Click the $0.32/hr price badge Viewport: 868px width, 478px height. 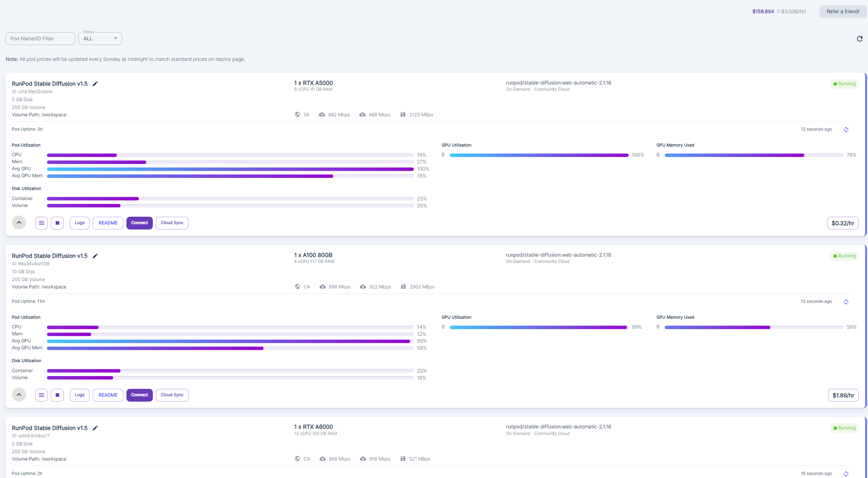pos(842,223)
